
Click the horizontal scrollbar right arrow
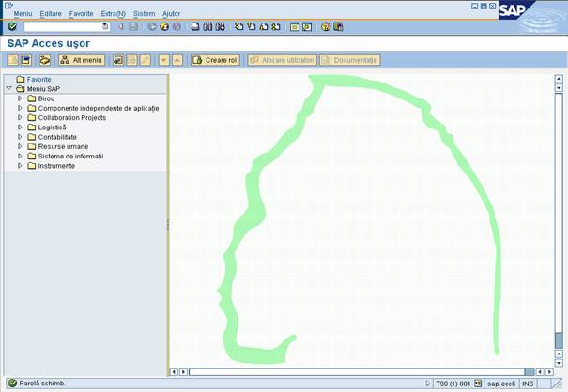click(x=549, y=372)
